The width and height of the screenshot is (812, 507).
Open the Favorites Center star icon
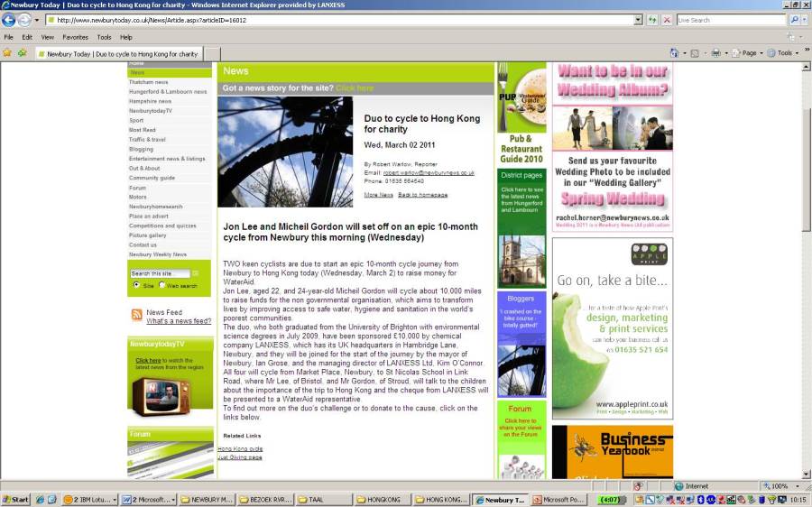coord(7,53)
